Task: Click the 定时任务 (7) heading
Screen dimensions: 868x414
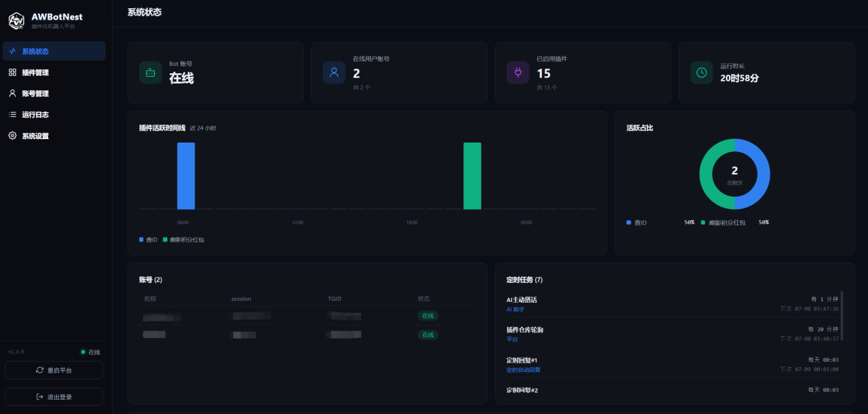Action: tap(525, 280)
